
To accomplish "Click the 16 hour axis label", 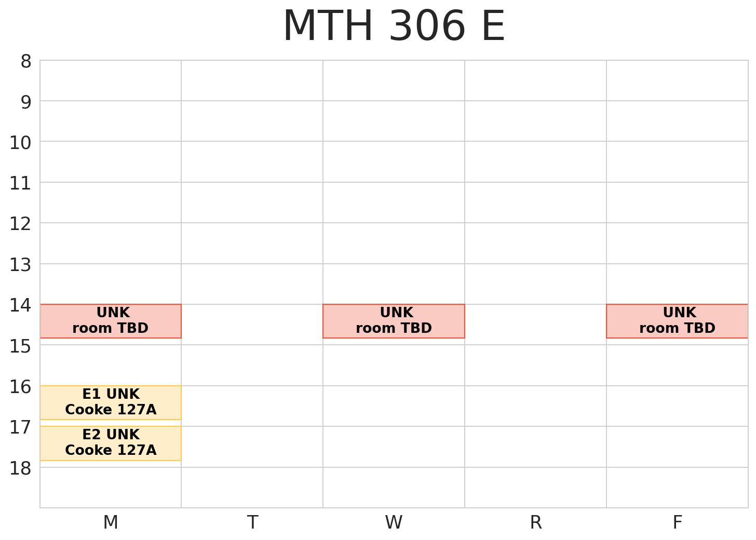I will click(21, 387).
